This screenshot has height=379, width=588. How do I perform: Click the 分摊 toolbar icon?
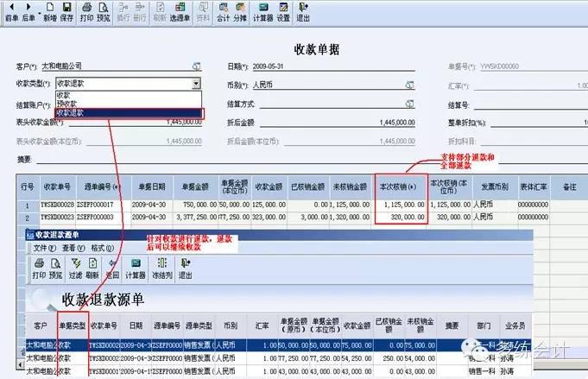[240, 12]
